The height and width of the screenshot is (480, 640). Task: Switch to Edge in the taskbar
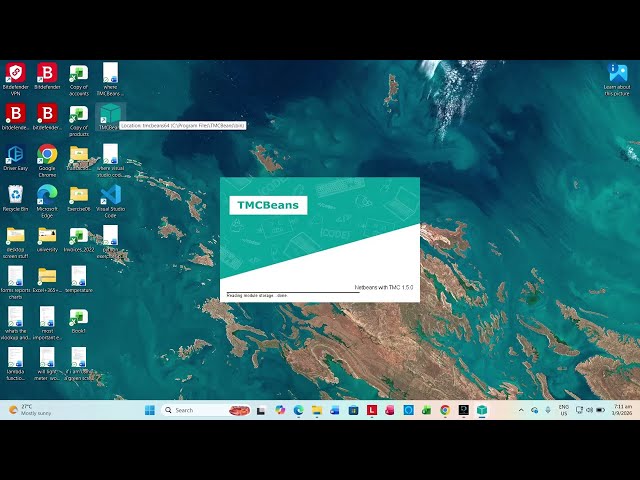click(x=298, y=410)
